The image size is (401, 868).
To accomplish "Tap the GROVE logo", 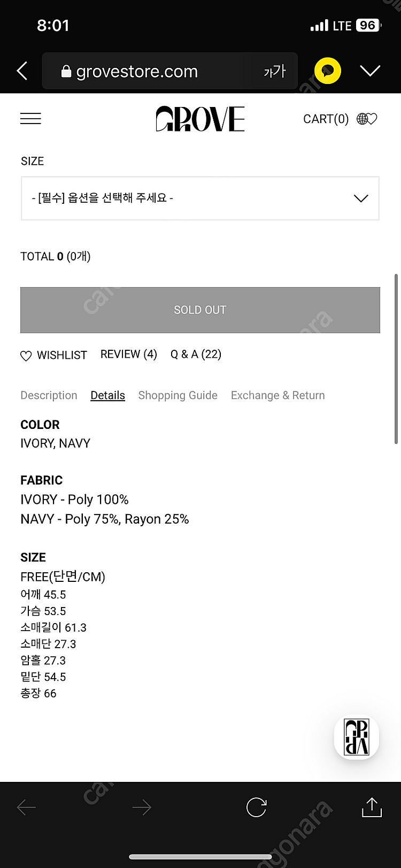I will (200, 119).
